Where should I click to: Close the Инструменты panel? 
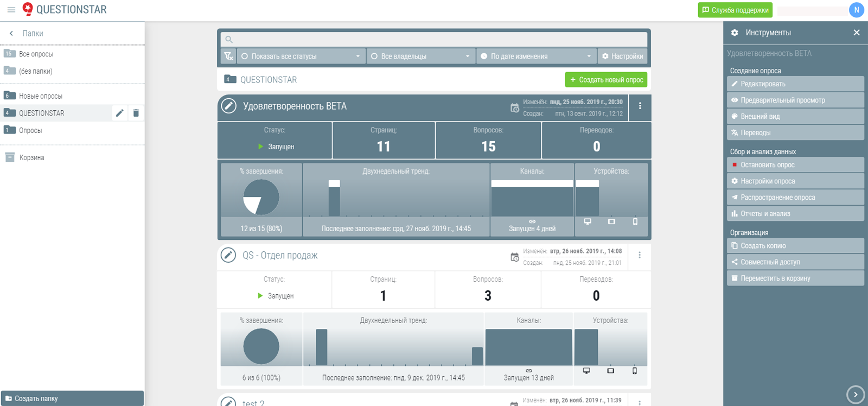click(x=857, y=33)
